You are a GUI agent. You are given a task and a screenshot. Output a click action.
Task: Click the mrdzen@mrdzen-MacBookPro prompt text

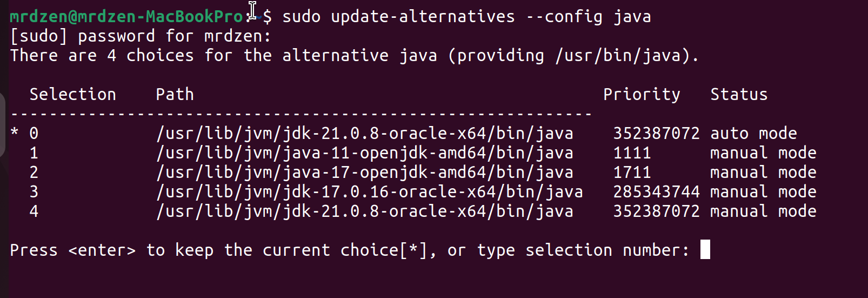click(126, 17)
